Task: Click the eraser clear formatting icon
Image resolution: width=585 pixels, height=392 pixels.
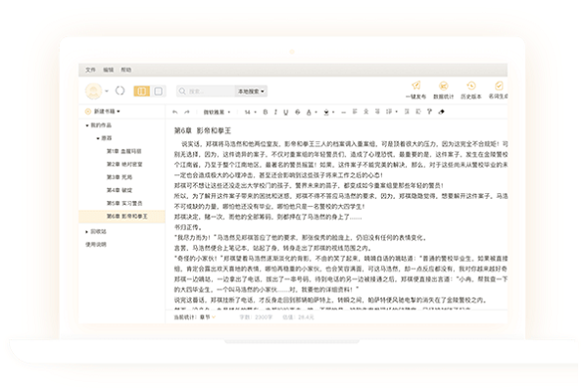Action: (x=441, y=112)
